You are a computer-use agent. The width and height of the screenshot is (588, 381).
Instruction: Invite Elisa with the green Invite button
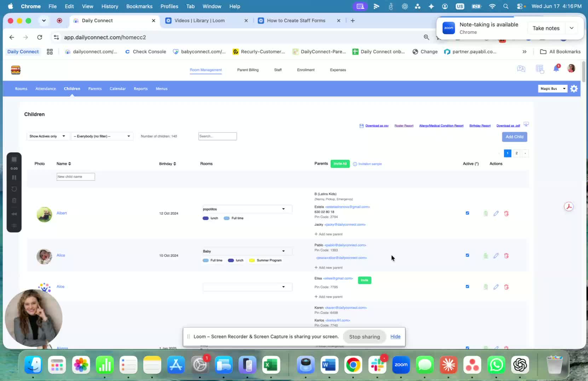pyautogui.click(x=364, y=280)
